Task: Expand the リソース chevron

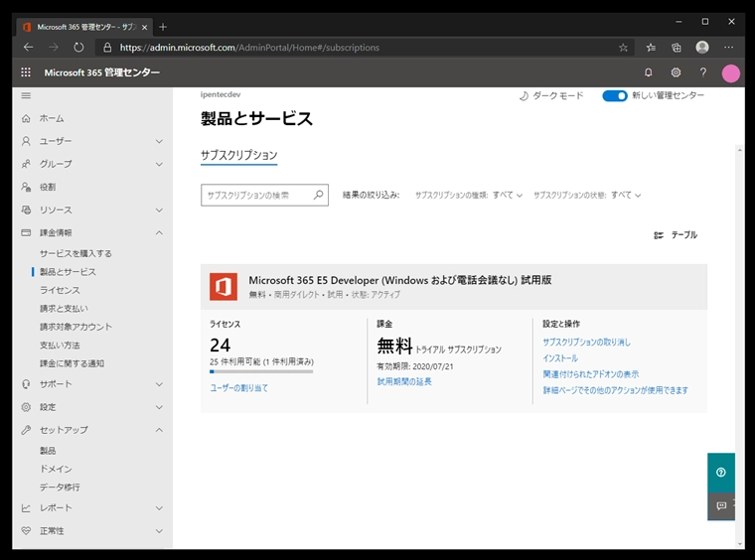Action: (159, 210)
